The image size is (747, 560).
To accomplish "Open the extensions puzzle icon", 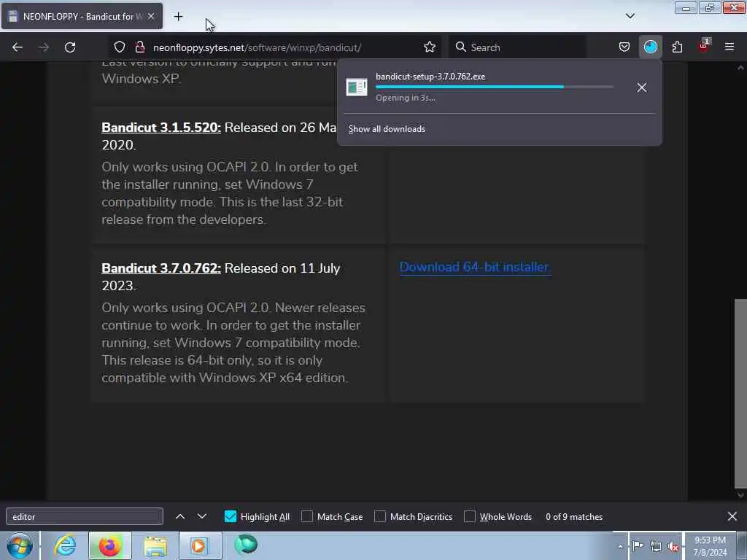I will click(x=677, y=47).
